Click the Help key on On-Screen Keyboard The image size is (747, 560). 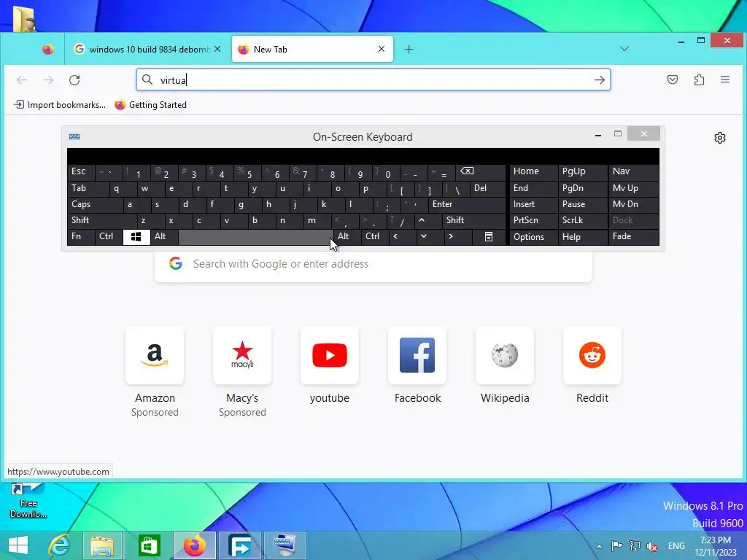(x=582, y=237)
